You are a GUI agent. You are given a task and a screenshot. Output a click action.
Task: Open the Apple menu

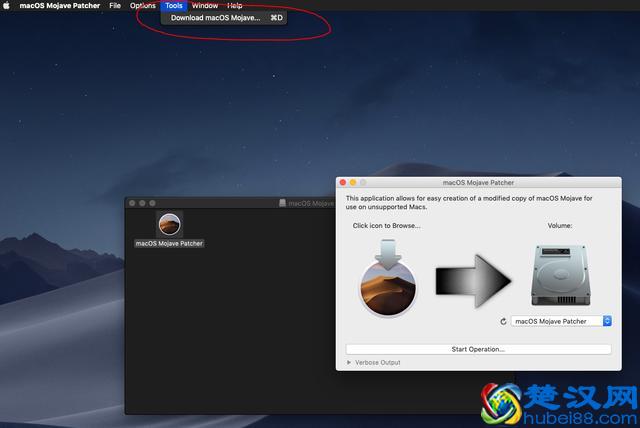coord(6,5)
